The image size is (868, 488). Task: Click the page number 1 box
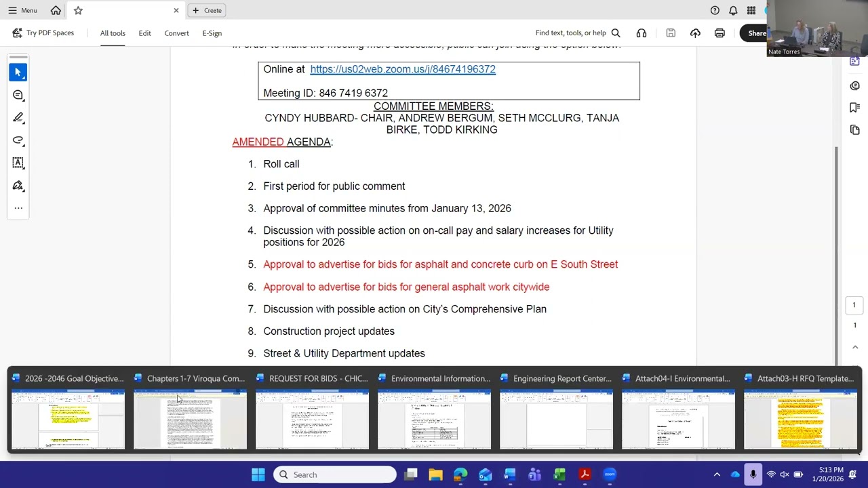[854, 305]
